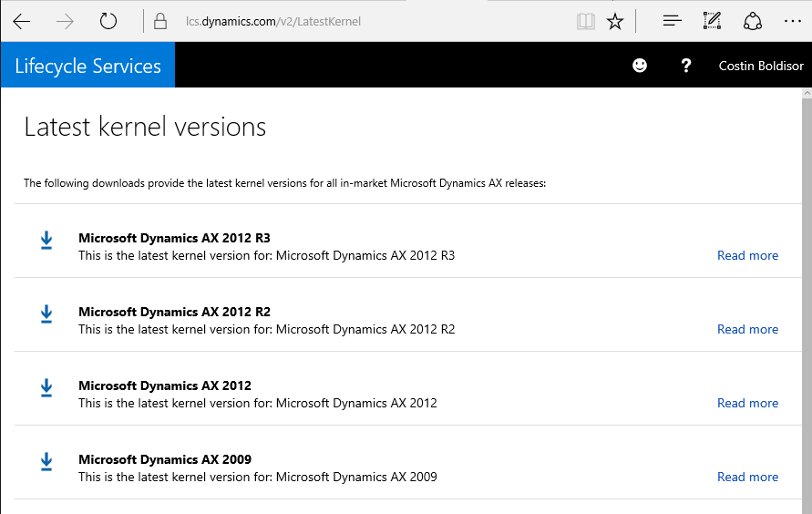Open the web note pen icon
This screenshot has width=812, height=514.
712,21
